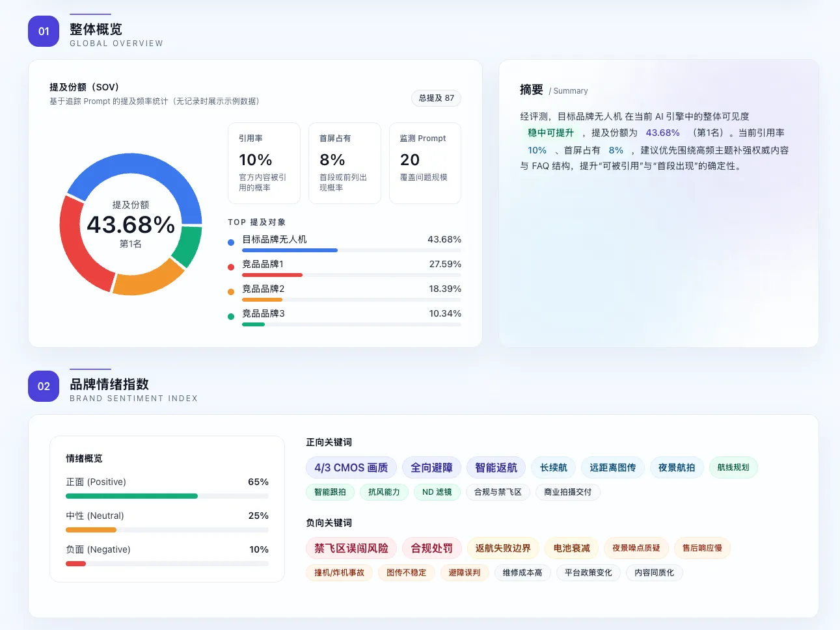Image resolution: width=840 pixels, height=630 pixels.
Task: Click the red legend dot for 竞品品牌1
Action: pos(231,267)
